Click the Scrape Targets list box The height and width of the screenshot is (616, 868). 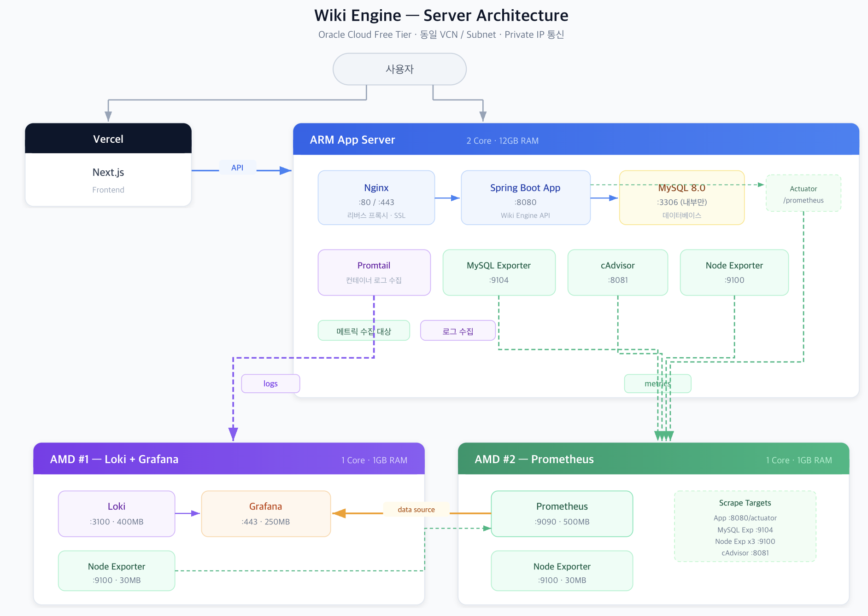745,526
